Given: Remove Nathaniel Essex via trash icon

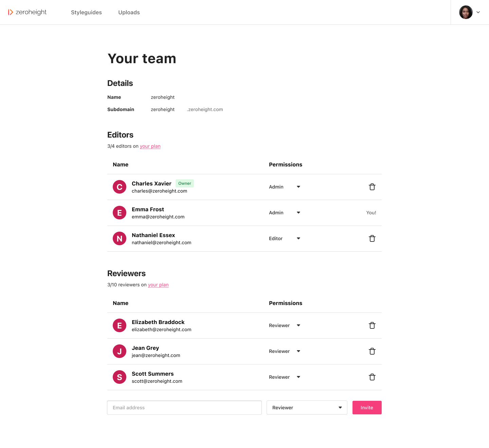Looking at the screenshot, I should tap(372, 238).
